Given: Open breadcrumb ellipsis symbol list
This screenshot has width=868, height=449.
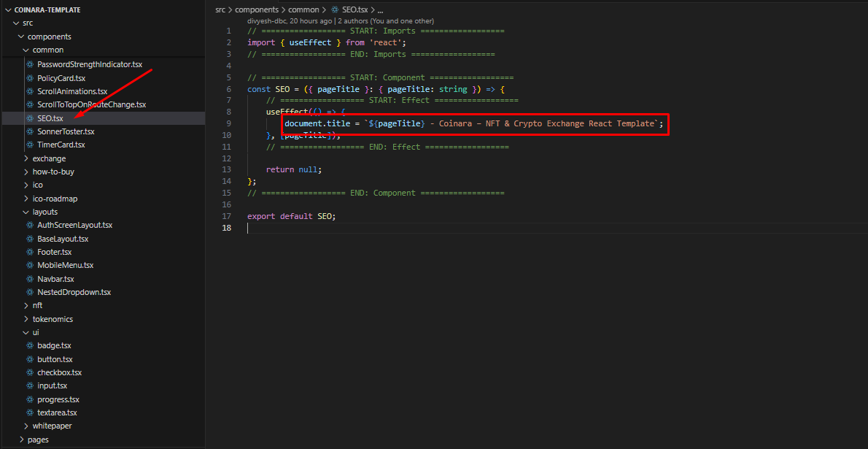Looking at the screenshot, I should 380,10.
